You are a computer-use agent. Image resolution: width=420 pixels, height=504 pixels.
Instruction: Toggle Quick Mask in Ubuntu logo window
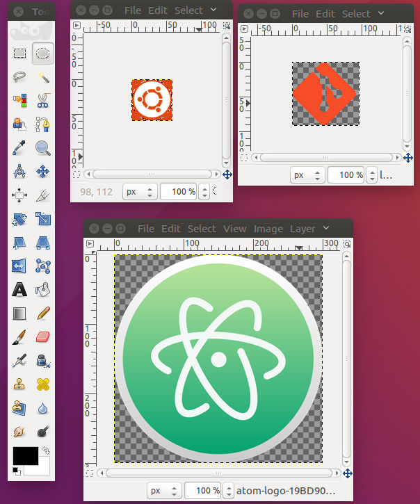pos(76,174)
